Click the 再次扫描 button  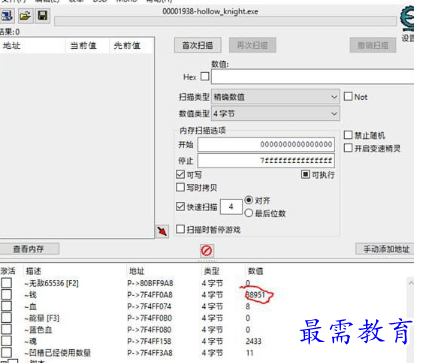[252, 45]
